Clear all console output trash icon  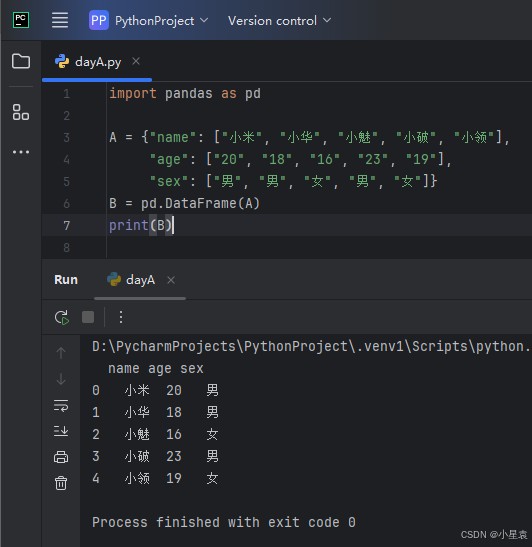click(61, 483)
